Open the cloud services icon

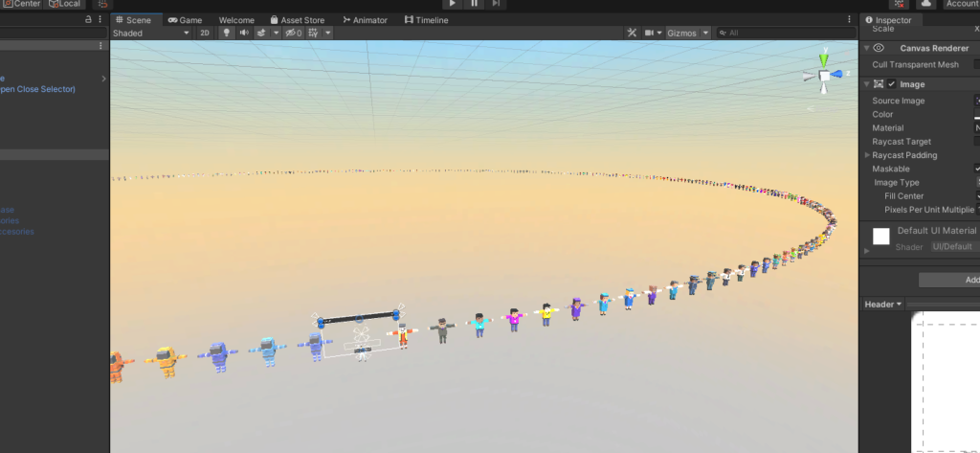[926, 4]
